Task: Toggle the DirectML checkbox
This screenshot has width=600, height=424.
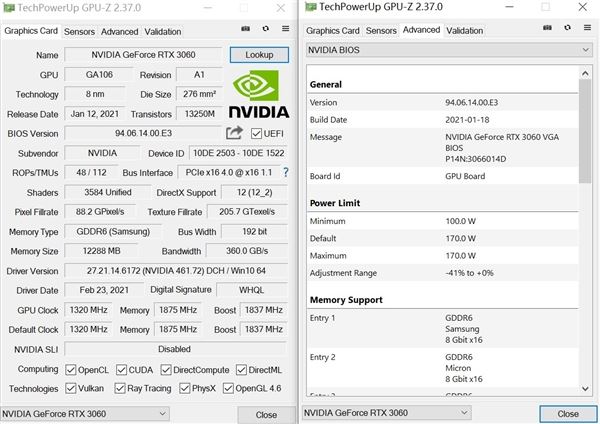Action: click(x=241, y=370)
